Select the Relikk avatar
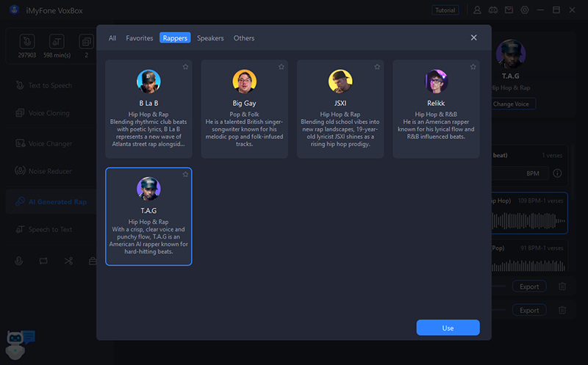The height and width of the screenshot is (365, 588). [436, 81]
